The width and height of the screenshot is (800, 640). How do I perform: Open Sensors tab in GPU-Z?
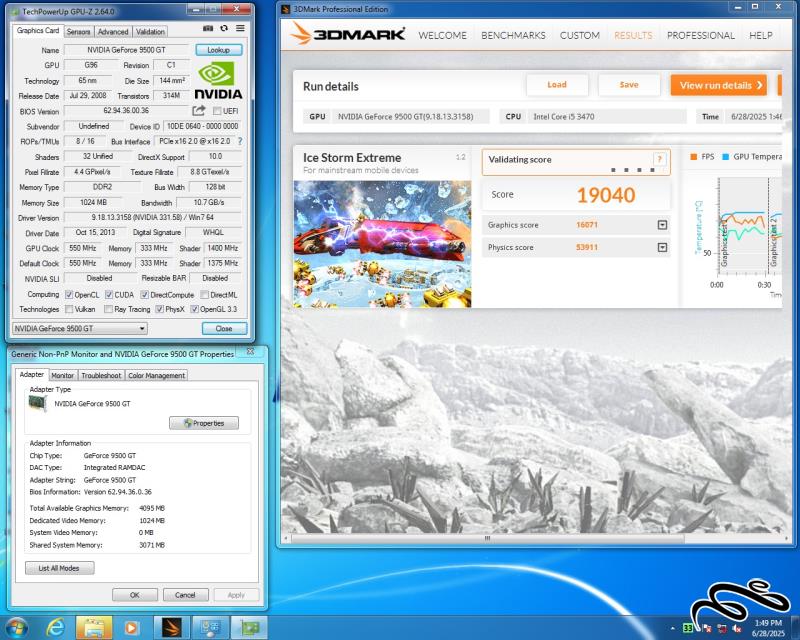click(x=78, y=32)
